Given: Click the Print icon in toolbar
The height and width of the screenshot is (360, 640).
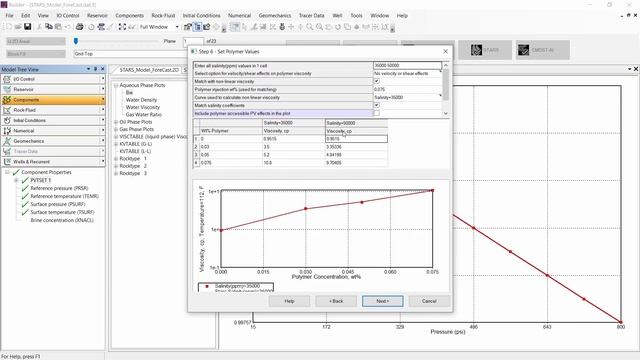Looking at the screenshot, I should click(79, 27).
